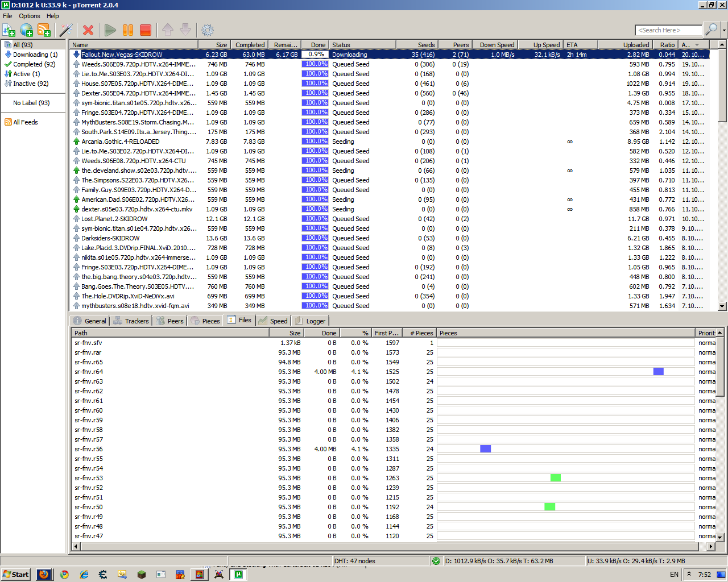The width and height of the screenshot is (728, 582).
Task: Click the Added column header with sort arrow
Action: pyautogui.click(x=690, y=45)
